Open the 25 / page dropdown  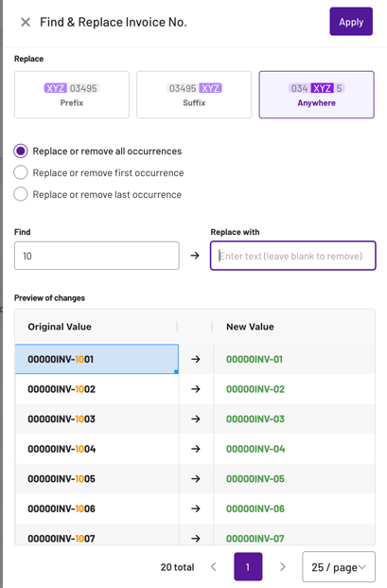coord(339,567)
